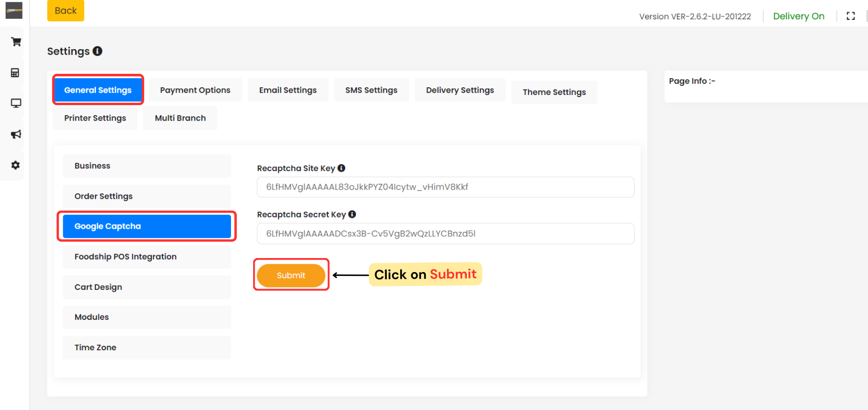
Task: Select Order Settings in the list
Action: coord(147,196)
